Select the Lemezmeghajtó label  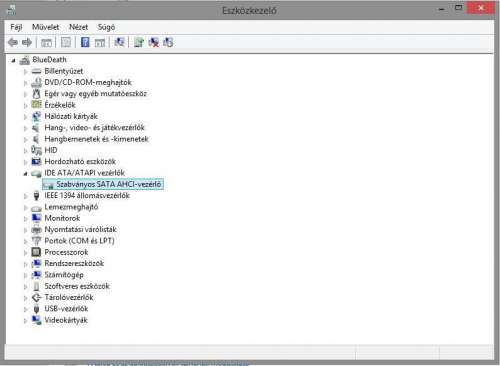tap(71, 207)
